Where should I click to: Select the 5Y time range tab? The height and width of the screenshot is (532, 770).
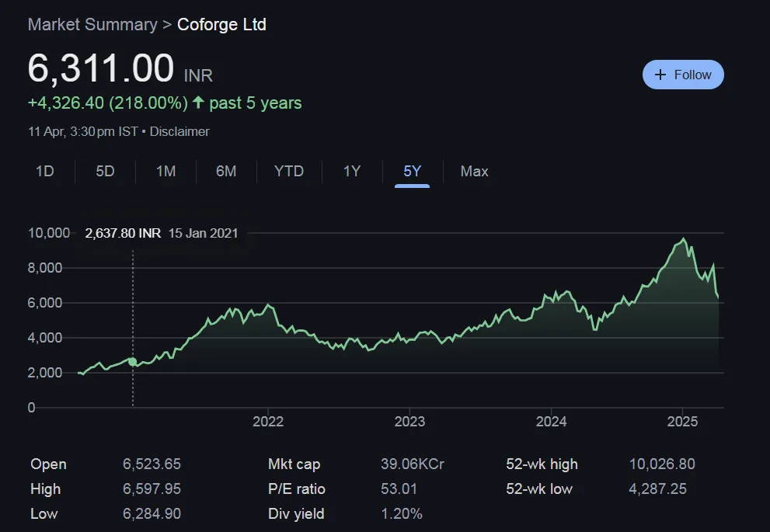click(x=412, y=172)
